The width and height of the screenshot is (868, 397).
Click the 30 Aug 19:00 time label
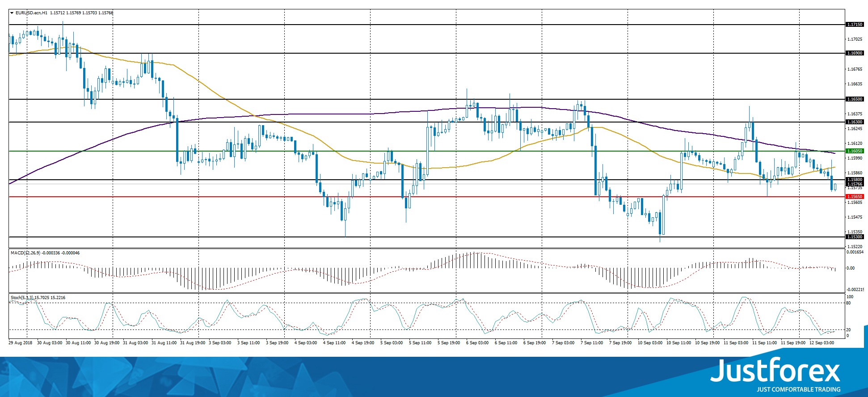107,343
